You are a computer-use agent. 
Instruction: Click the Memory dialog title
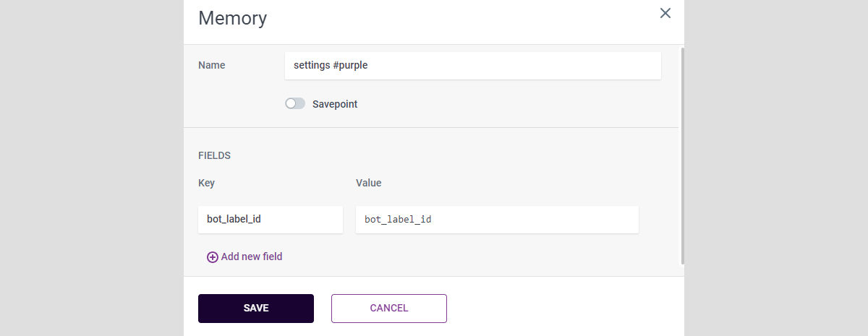pyautogui.click(x=232, y=18)
